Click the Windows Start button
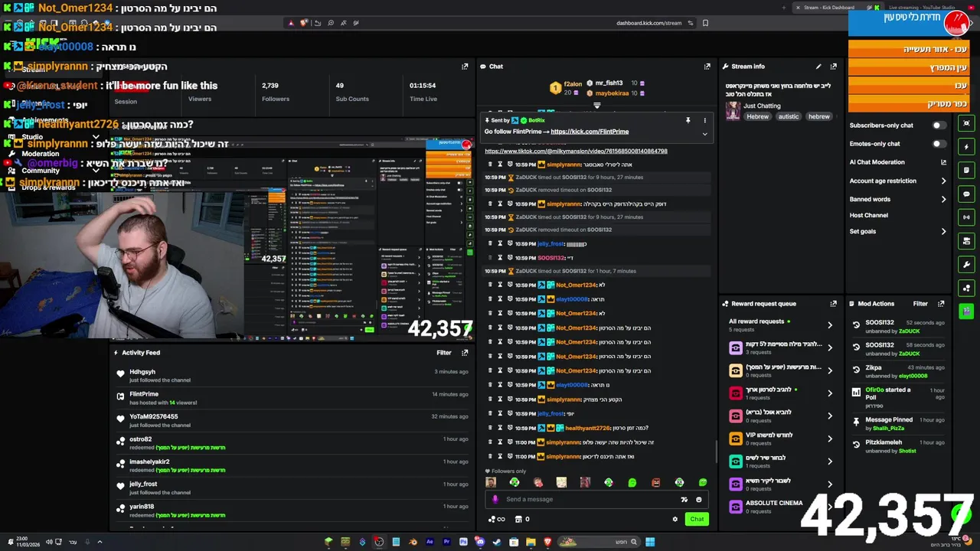Screen dimensions: 980x551 pos(650,542)
